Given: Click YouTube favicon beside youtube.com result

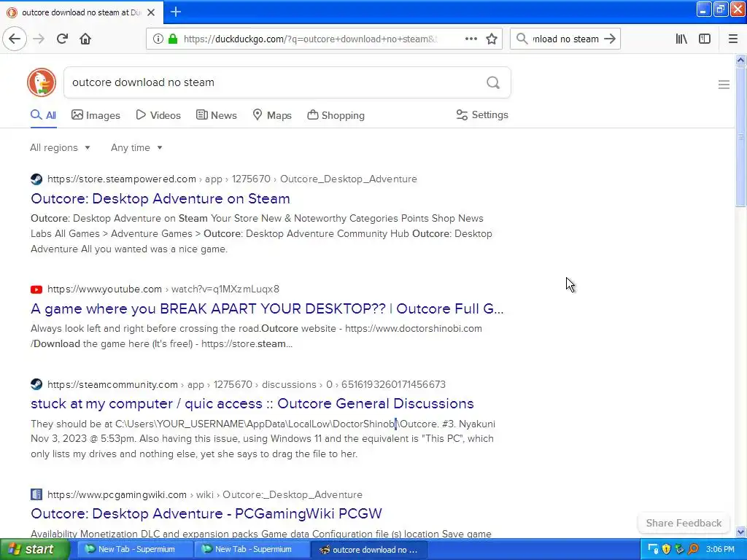Looking at the screenshot, I should point(36,289).
